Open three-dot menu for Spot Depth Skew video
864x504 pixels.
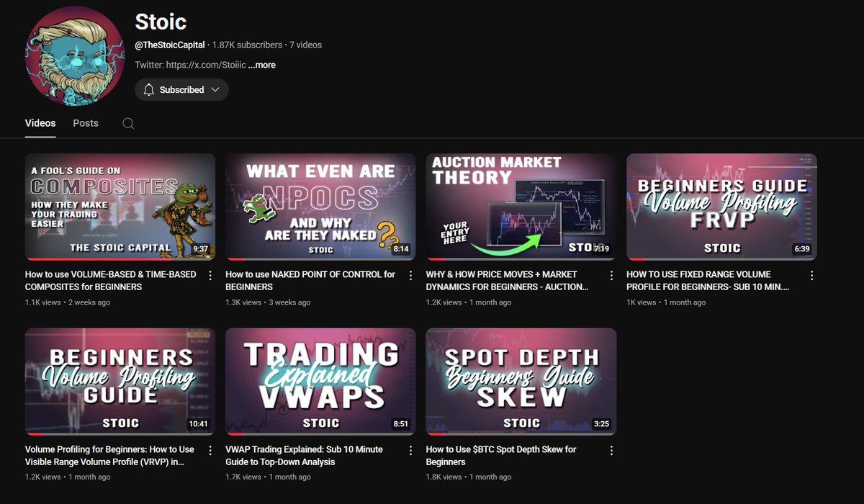pyautogui.click(x=611, y=450)
